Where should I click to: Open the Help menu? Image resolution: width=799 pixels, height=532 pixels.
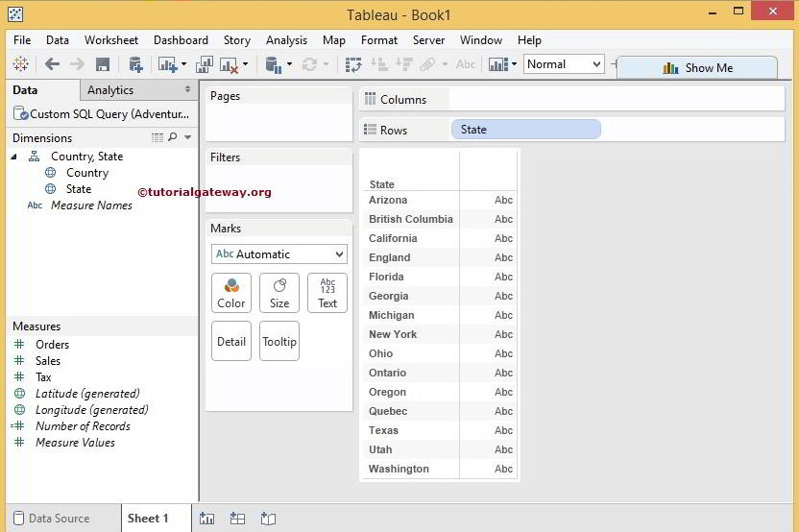[x=529, y=40]
